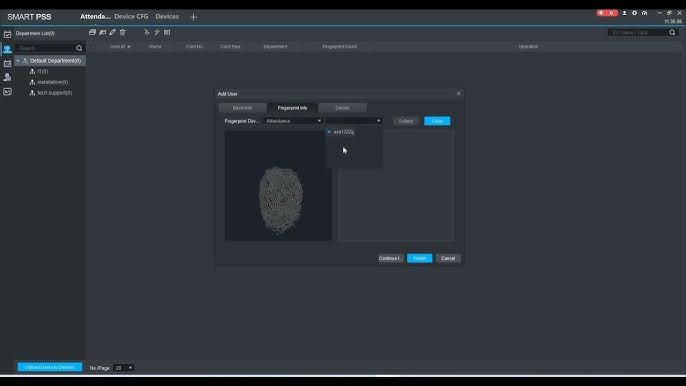The height and width of the screenshot is (386, 686).
Task: Click the department search magnifier icon
Action: pos(79,48)
